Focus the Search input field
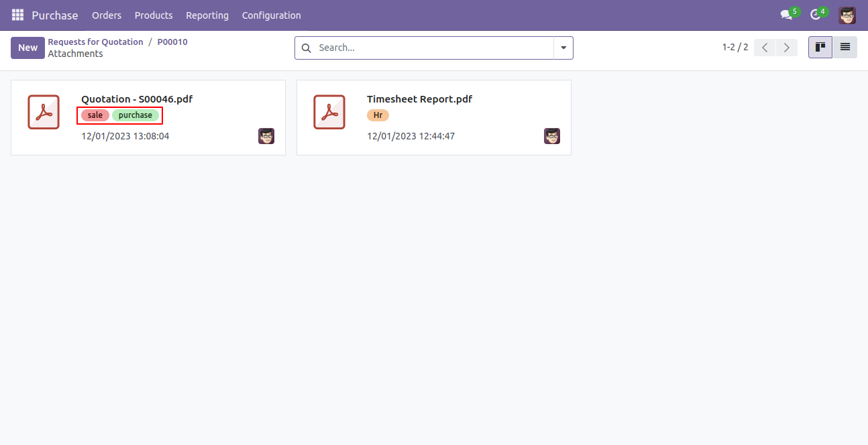This screenshot has width=868, height=445. (x=433, y=48)
